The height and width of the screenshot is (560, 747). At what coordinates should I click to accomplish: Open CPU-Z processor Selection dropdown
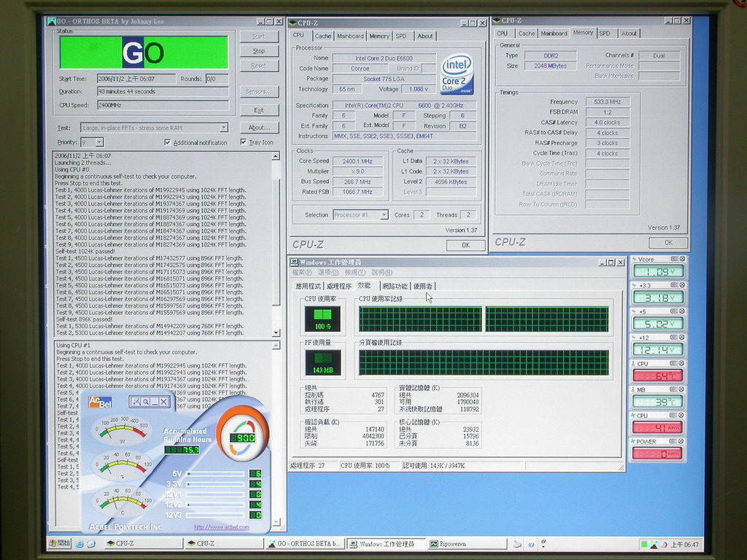coord(384,215)
